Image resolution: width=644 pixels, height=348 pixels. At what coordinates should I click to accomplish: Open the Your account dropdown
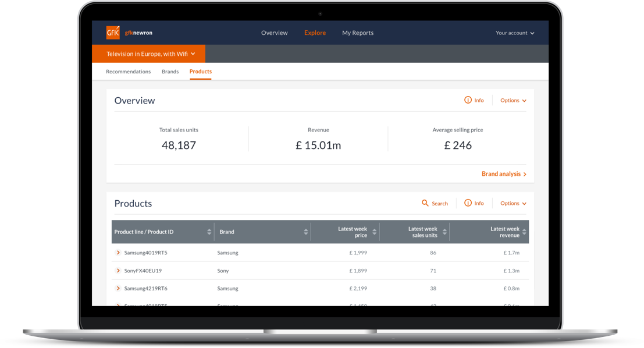tap(515, 33)
